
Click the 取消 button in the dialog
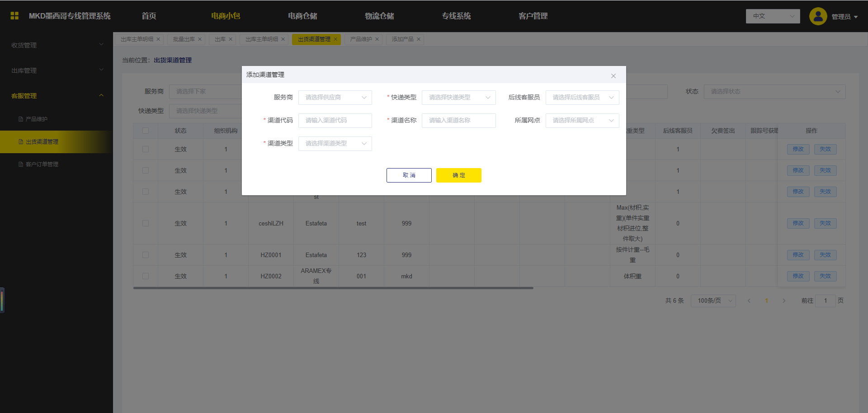pyautogui.click(x=409, y=175)
